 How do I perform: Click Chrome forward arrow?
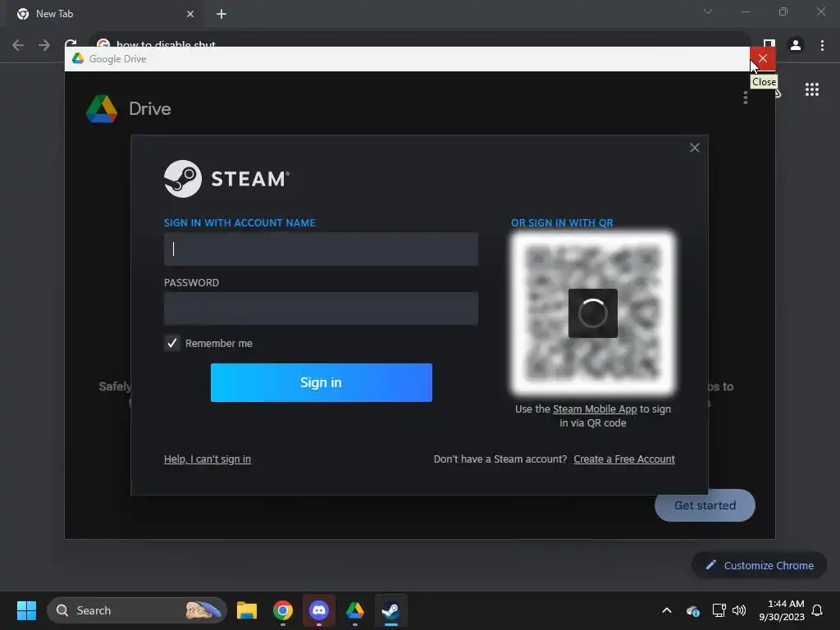click(44, 45)
